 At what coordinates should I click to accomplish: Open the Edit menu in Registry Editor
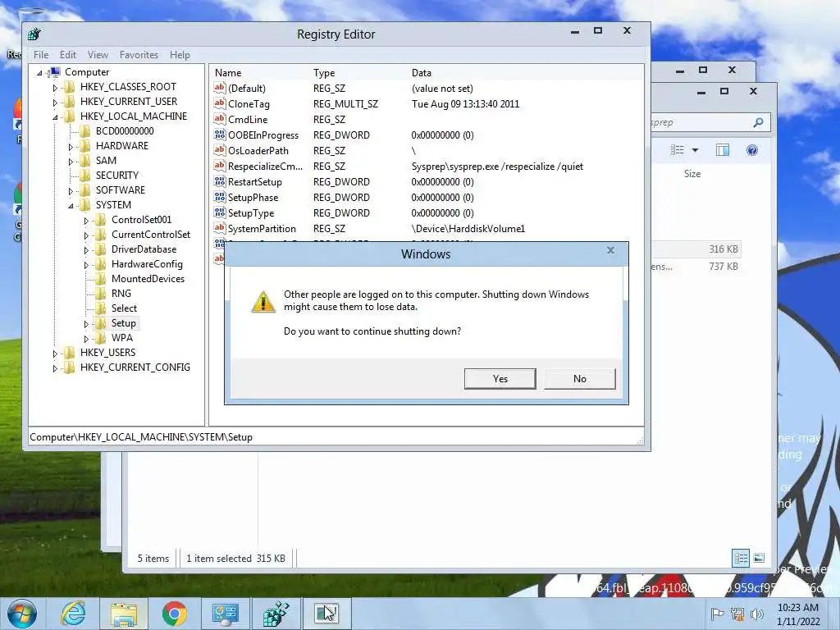(67, 55)
